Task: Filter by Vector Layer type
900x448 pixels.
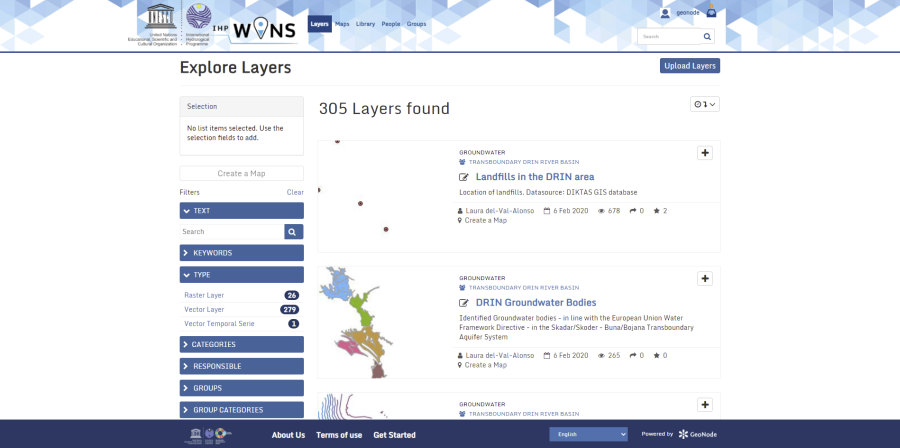Action: tap(204, 309)
